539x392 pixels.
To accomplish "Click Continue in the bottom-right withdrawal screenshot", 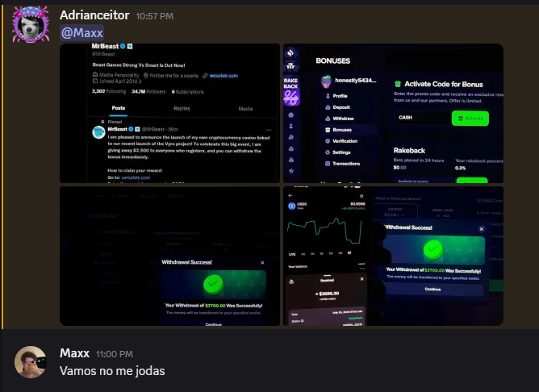I will point(432,290).
